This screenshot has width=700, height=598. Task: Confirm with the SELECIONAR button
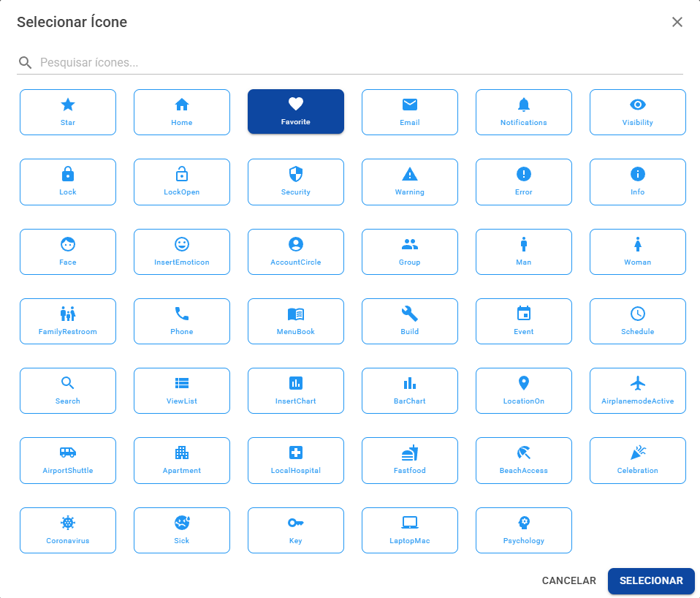pyautogui.click(x=651, y=580)
